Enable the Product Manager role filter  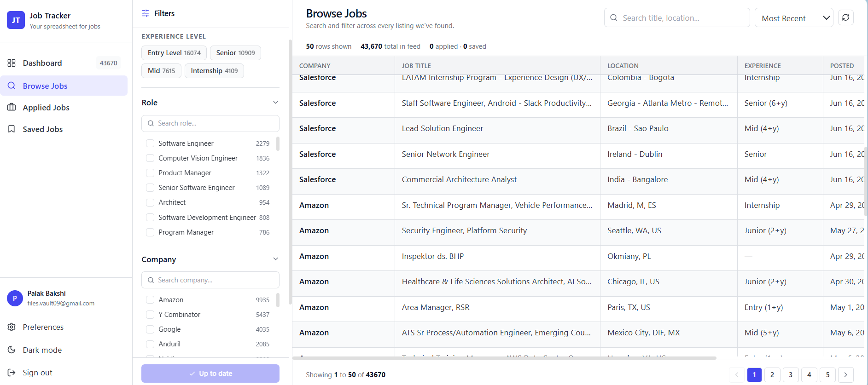click(x=150, y=173)
